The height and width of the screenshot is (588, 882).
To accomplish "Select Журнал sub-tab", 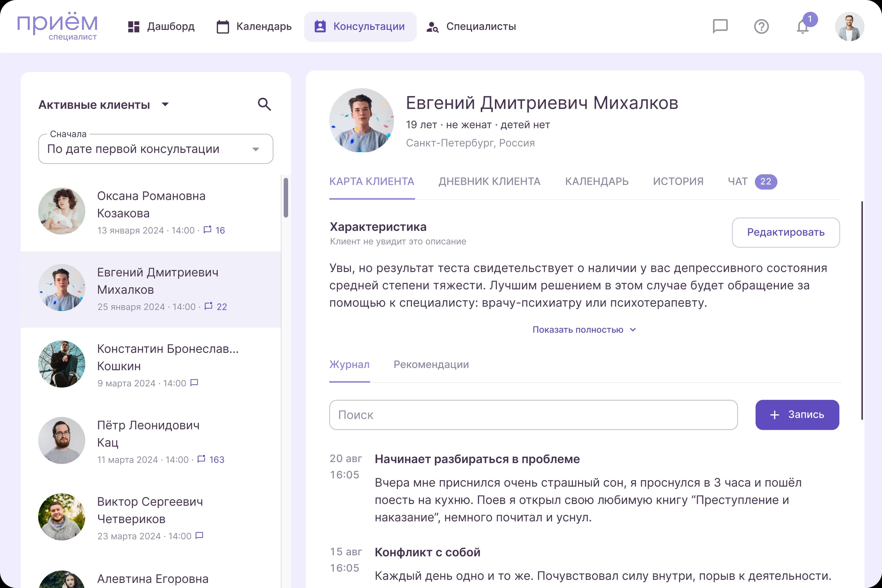I will 349,364.
